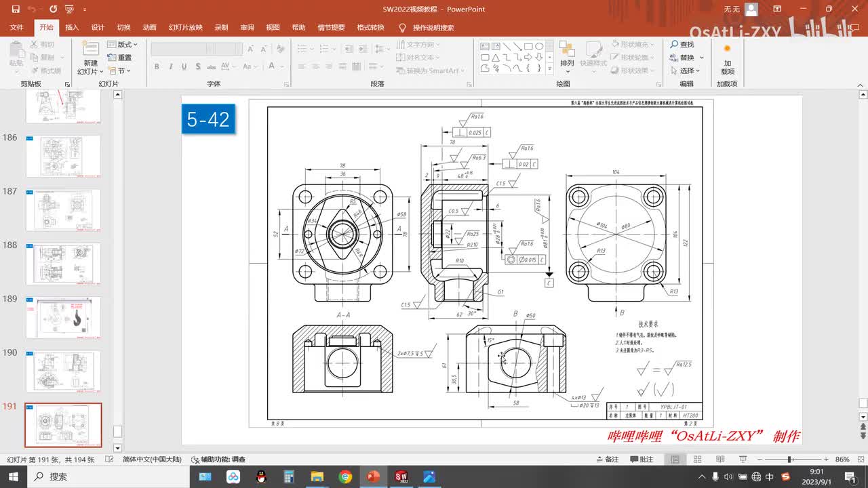This screenshot has width=868, height=488.
Task: Click the Find (查找) search icon
Action: pos(675,44)
